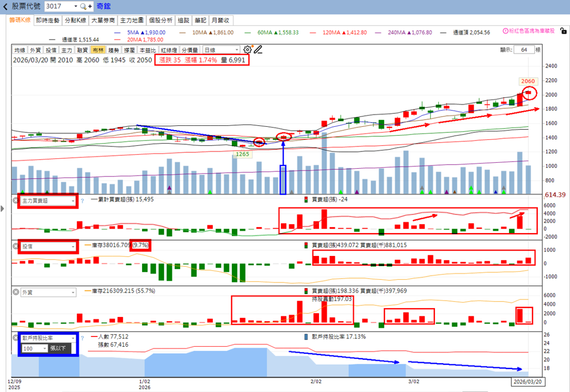Click the 20MA 1,785.00 legend entry

[x=139, y=40]
